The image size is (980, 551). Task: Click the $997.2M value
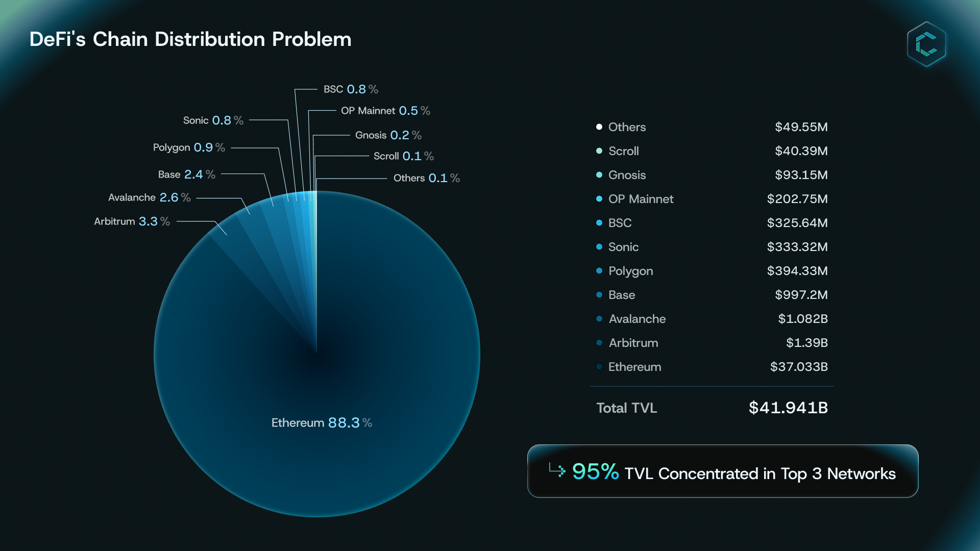pyautogui.click(x=801, y=294)
